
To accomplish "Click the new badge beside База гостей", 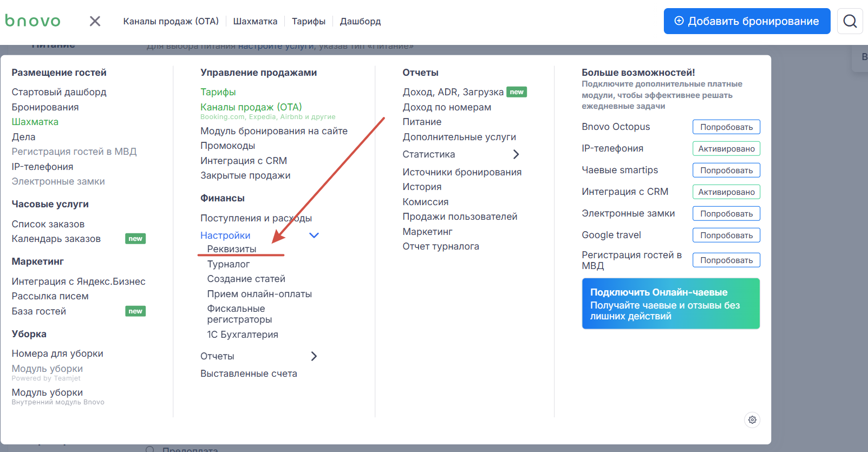I will (x=135, y=311).
